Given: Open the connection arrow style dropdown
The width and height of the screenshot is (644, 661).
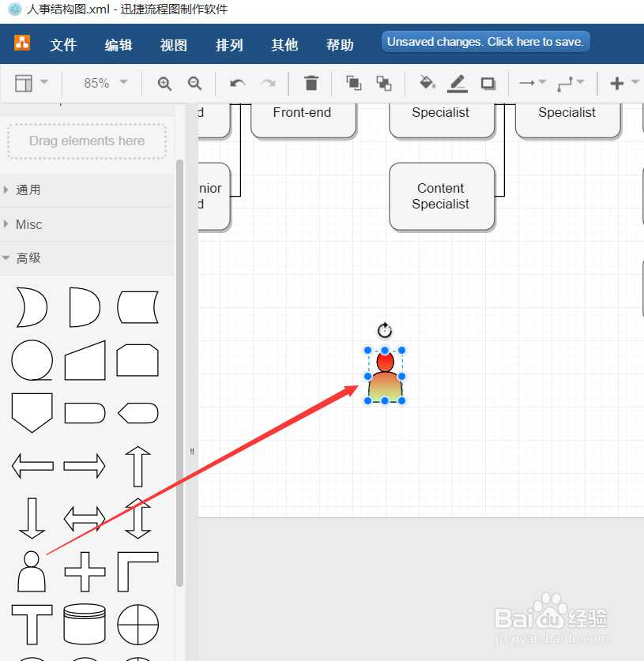Looking at the screenshot, I should tap(533, 83).
